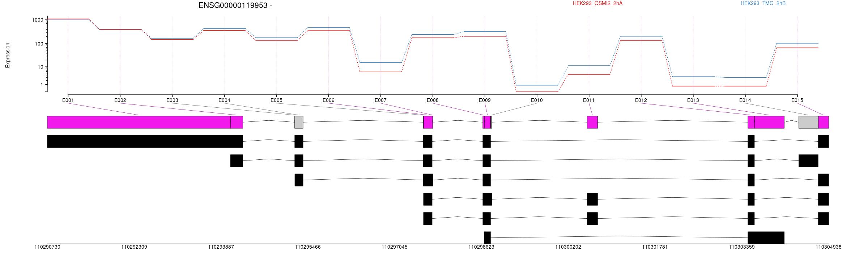Click the 1000 tick label on y-axis

pyautogui.click(x=37, y=20)
